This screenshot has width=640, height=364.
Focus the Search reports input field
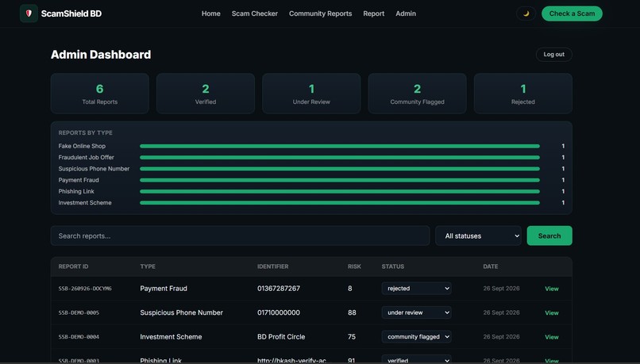click(240, 236)
